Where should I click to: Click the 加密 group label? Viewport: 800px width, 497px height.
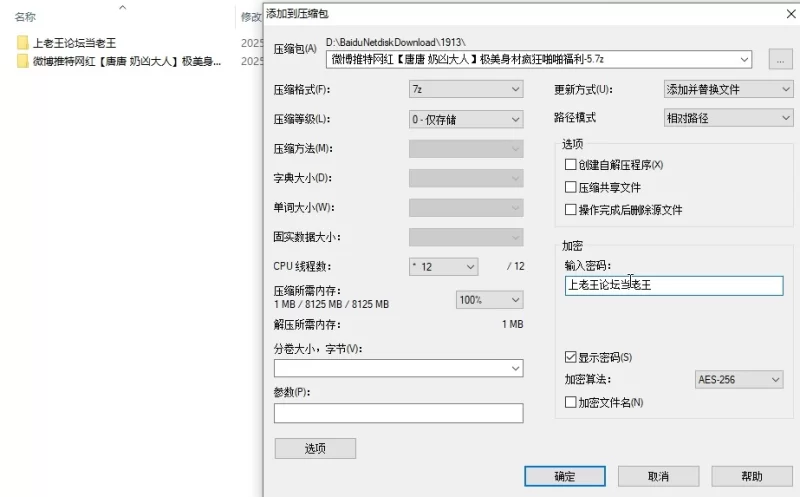(x=572, y=246)
